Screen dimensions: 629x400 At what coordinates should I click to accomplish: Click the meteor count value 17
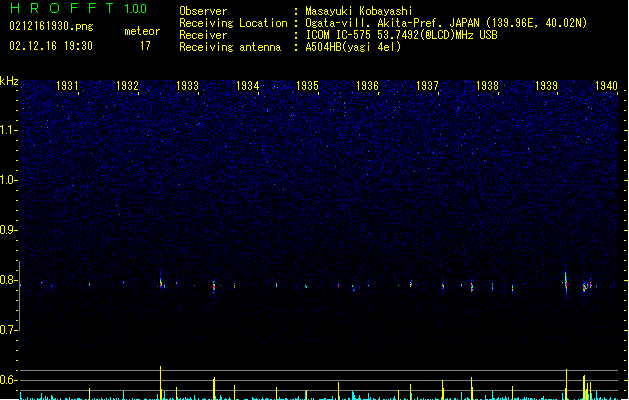[145, 46]
